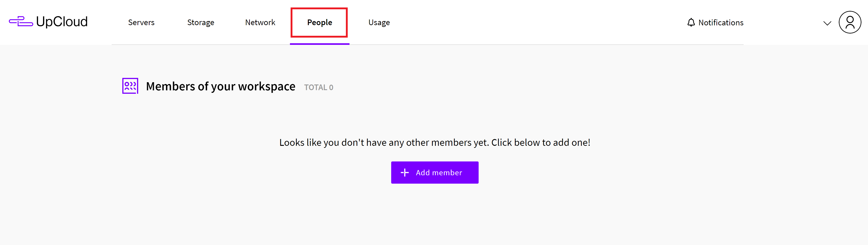Click the 'Add member' text label
868x245 pixels.
click(439, 173)
